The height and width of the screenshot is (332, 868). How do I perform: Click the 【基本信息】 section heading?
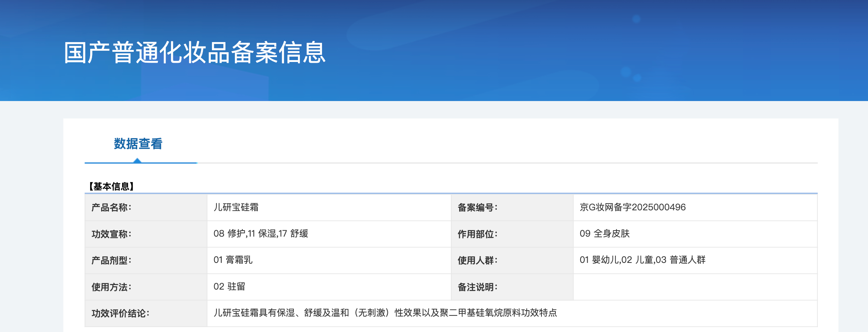[x=111, y=186]
